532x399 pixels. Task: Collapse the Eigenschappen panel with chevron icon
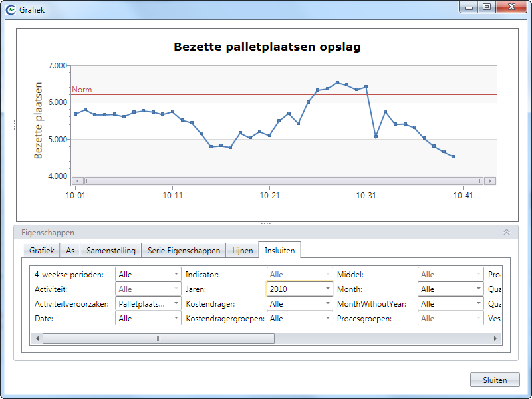(x=506, y=233)
